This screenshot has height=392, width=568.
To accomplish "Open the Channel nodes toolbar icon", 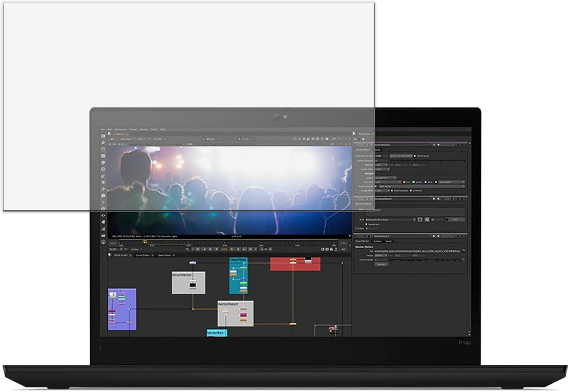I will click(103, 156).
